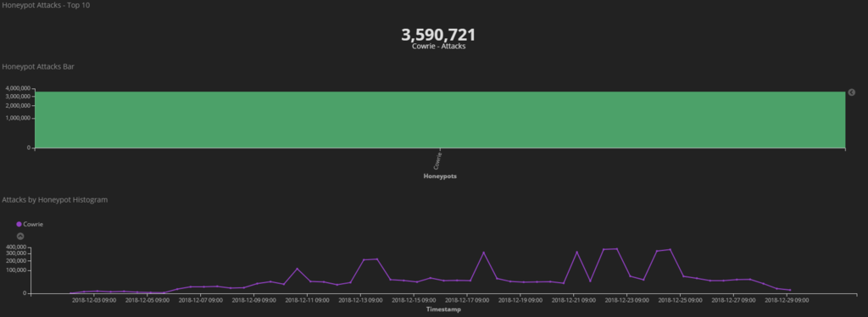This screenshot has height=317, width=868.
Task: Select the Cowrie series in the histogram legend
Action: click(x=33, y=224)
